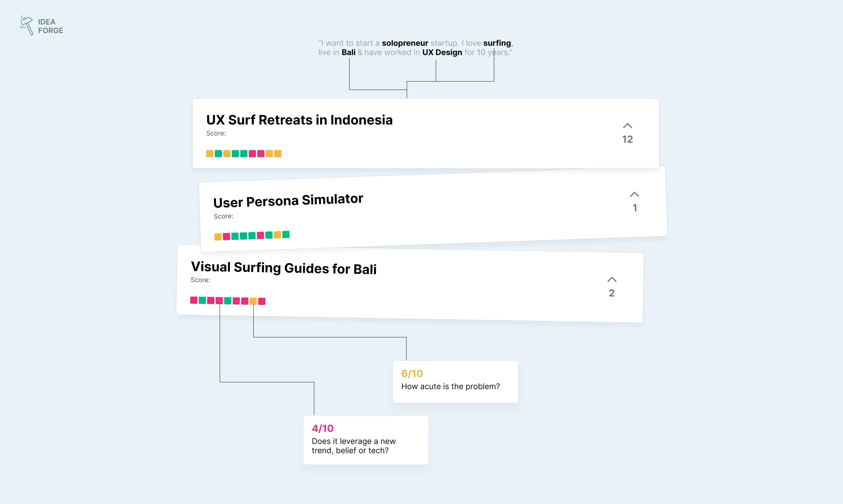Click the vote count on Visual Surfing Guides
This screenshot has width=843, height=504.
[x=612, y=293]
